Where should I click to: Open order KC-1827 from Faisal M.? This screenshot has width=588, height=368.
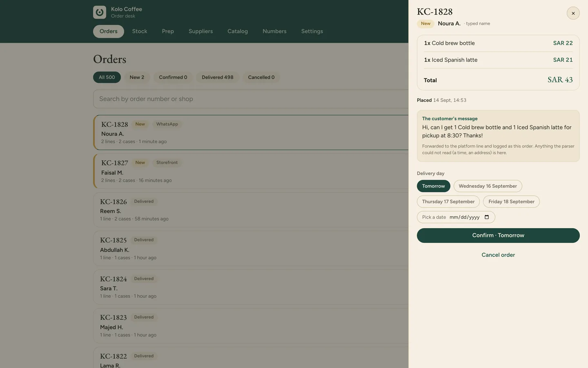251,171
